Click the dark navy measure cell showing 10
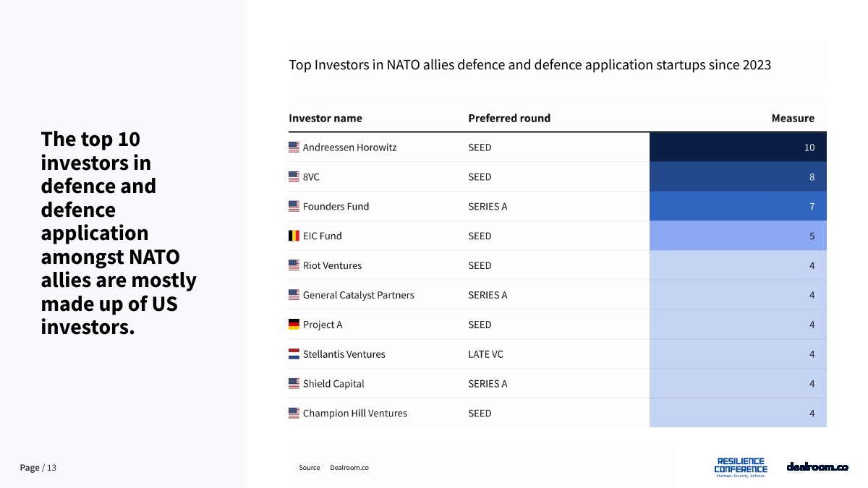The image size is (868, 488). (738, 147)
